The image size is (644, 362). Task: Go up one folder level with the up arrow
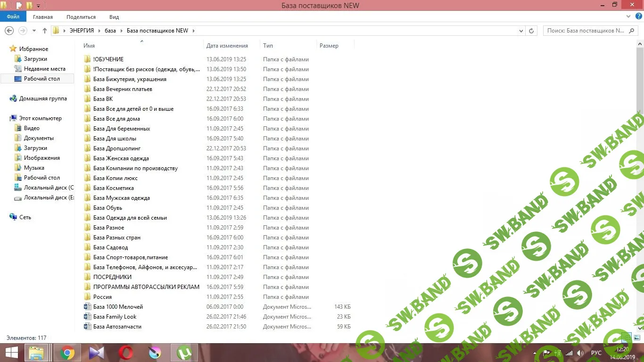[x=45, y=31]
